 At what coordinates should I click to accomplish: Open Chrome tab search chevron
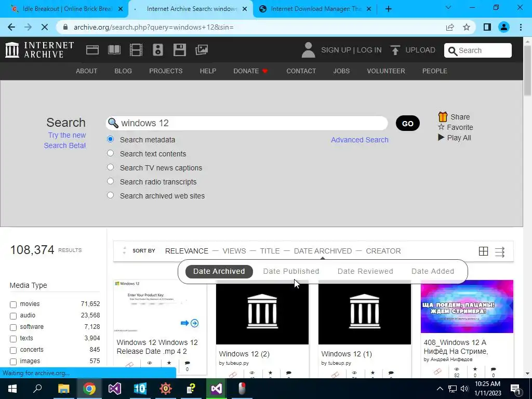pos(448,7)
